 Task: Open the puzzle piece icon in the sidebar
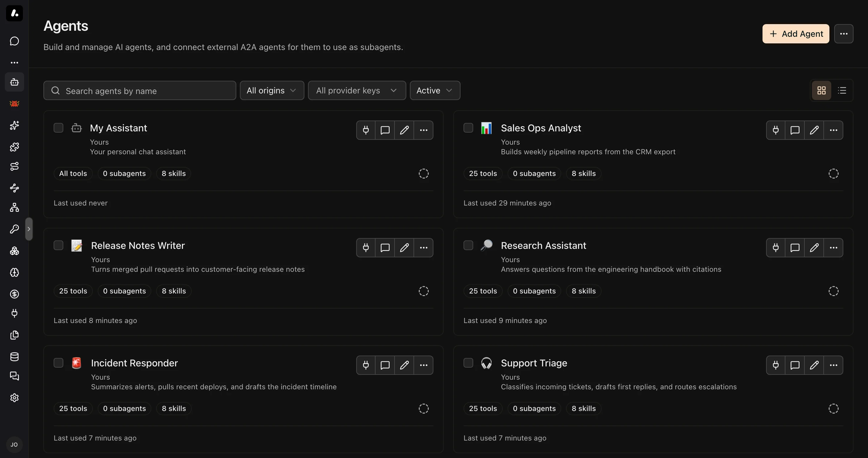[14, 147]
